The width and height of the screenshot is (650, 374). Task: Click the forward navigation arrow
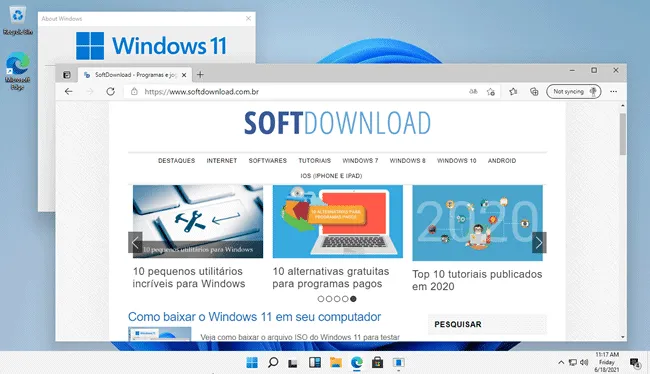[x=90, y=92]
